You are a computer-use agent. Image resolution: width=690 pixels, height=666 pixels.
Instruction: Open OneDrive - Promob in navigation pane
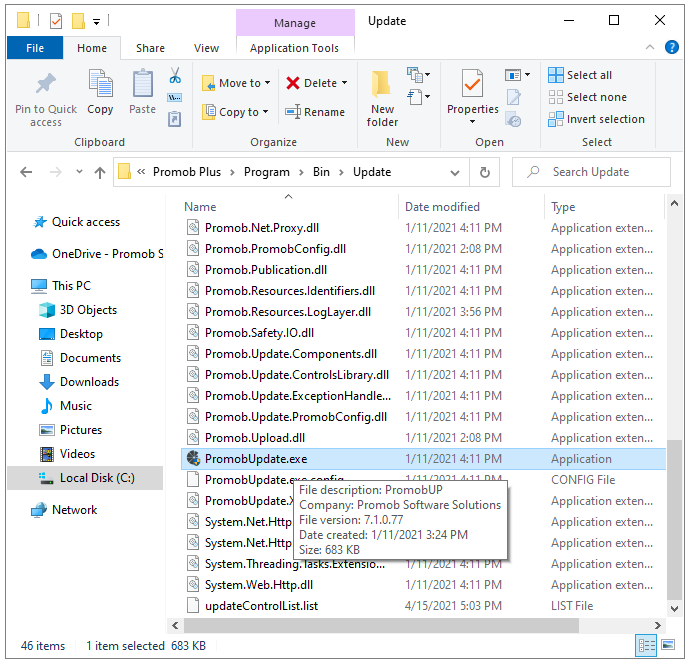tap(97, 254)
